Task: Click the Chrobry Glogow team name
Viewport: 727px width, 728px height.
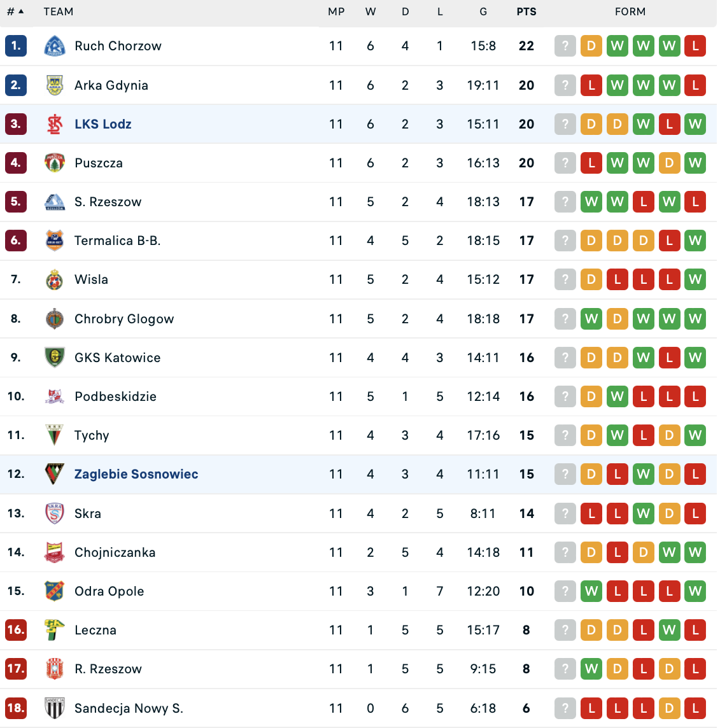Action: click(124, 319)
